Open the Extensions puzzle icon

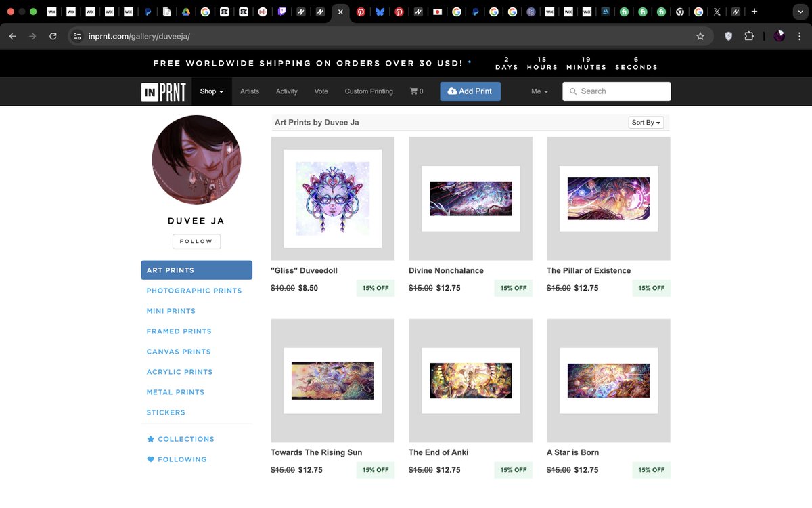coord(749,36)
